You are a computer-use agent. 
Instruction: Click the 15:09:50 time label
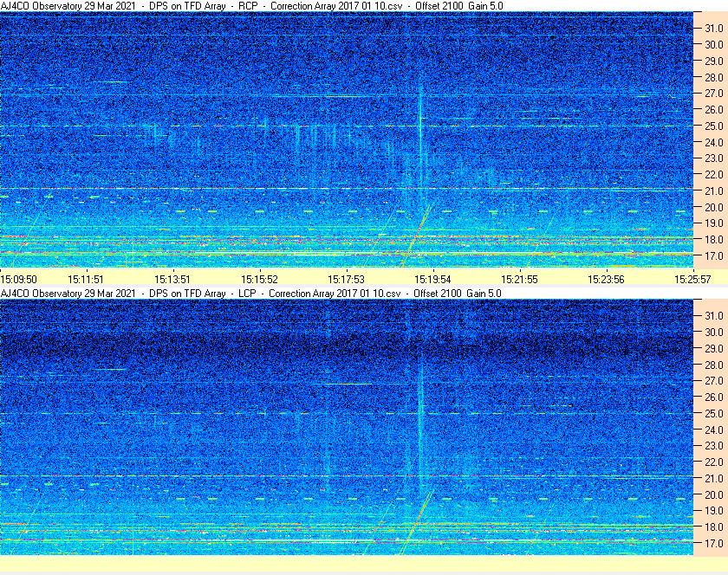(18, 280)
